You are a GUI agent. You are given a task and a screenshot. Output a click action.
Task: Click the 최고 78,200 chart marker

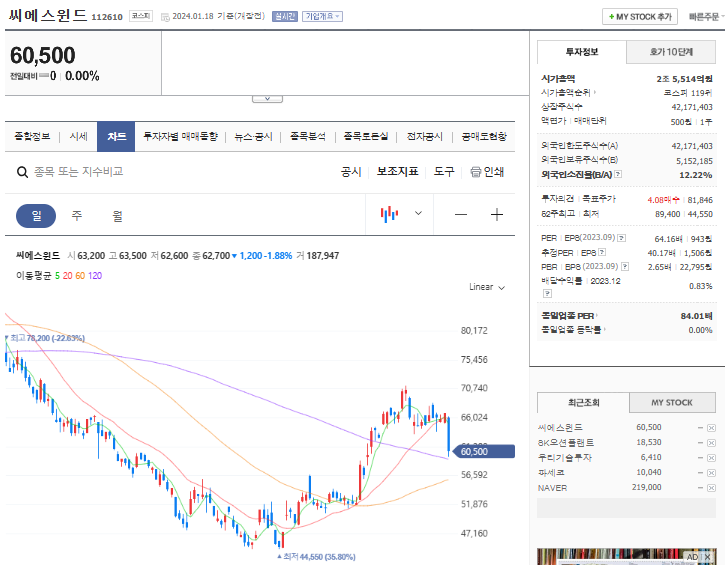(x=45, y=338)
